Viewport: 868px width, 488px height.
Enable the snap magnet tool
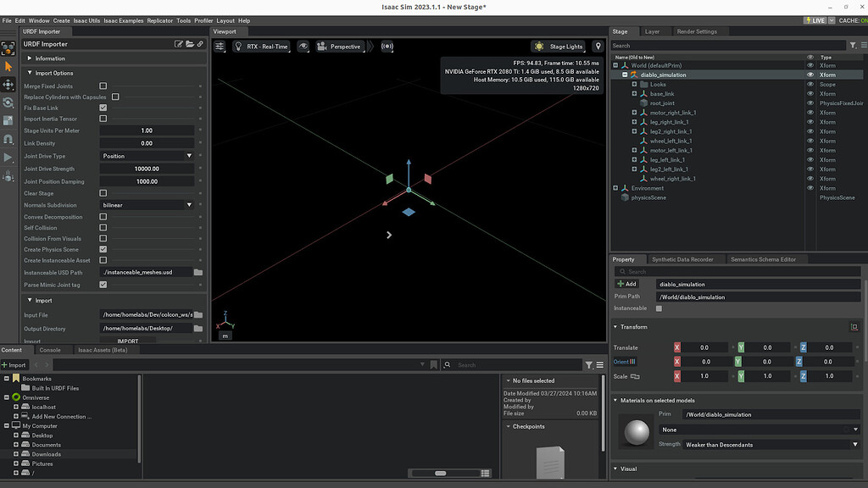[8, 139]
